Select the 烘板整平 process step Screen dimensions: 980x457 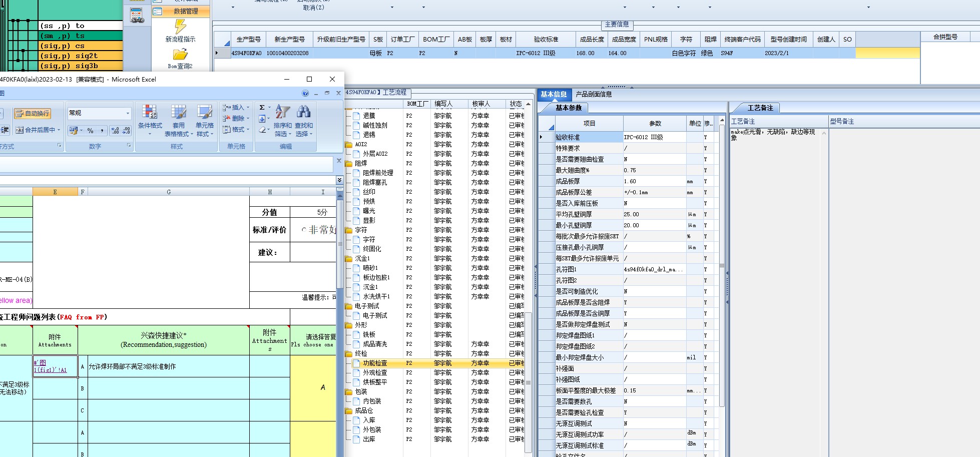click(375, 382)
